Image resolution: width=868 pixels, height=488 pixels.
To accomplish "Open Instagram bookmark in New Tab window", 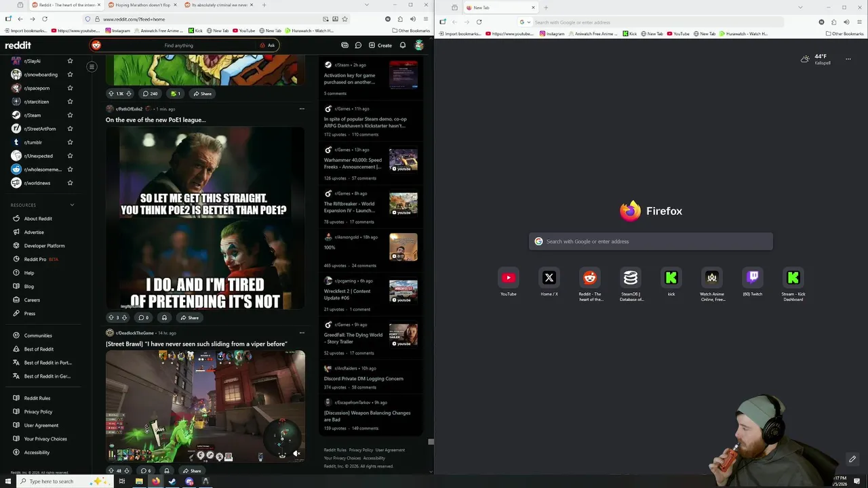I will click(x=553, y=34).
